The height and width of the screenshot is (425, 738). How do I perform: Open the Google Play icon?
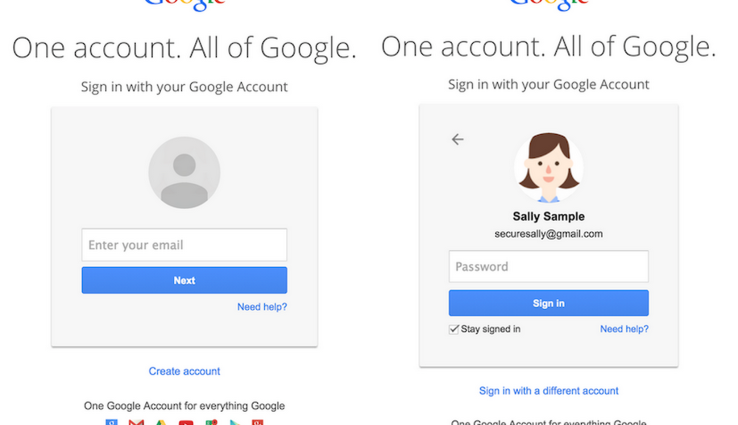235,422
